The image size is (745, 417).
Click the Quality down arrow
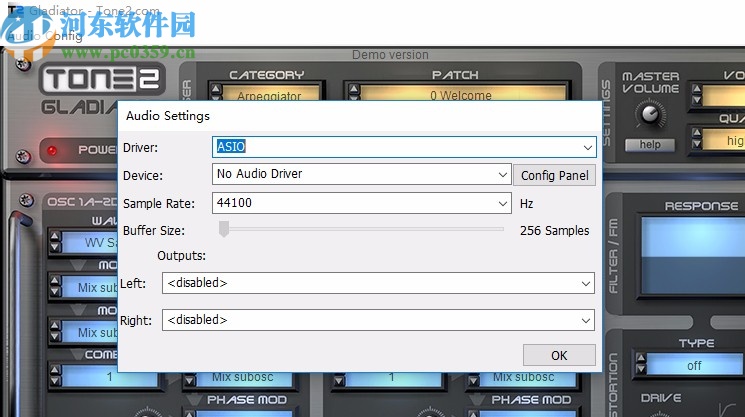(x=697, y=143)
